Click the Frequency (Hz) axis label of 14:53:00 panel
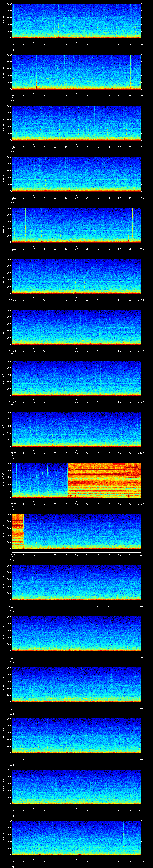 (x=3, y=480)
